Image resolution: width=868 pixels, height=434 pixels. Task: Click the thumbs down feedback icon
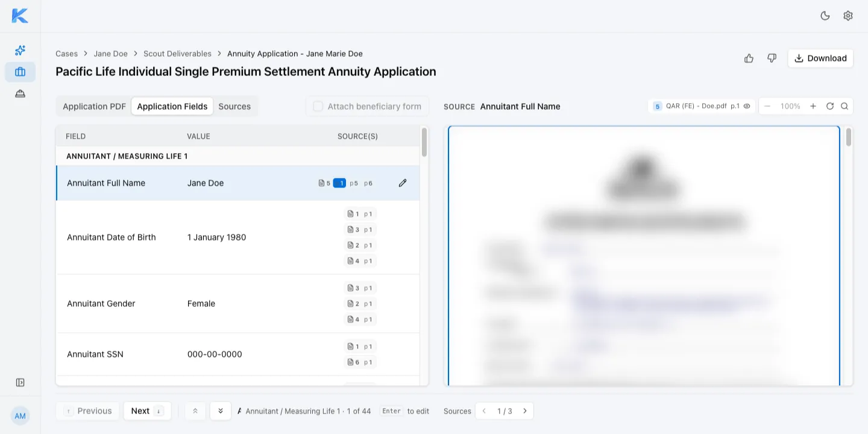click(x=772, y=58)
